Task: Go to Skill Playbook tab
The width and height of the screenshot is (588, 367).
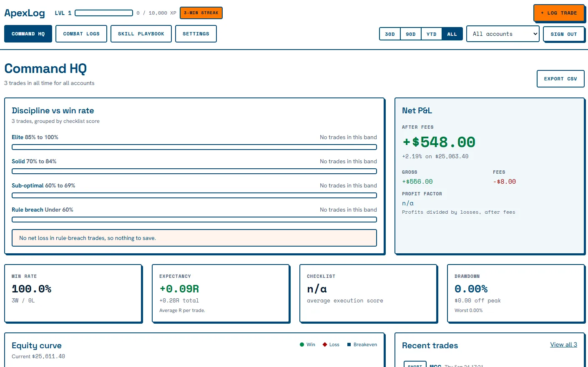Action: [x=141, y=34]
